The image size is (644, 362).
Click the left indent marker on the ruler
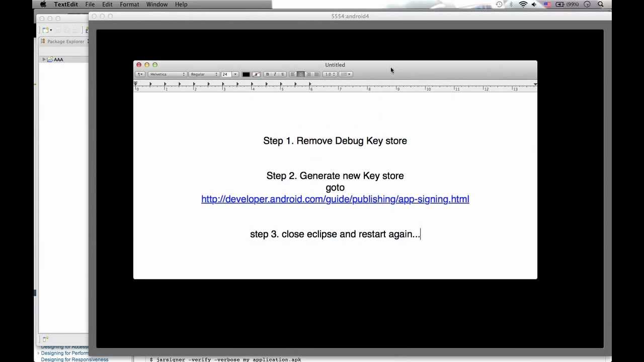tap(135, 84)
